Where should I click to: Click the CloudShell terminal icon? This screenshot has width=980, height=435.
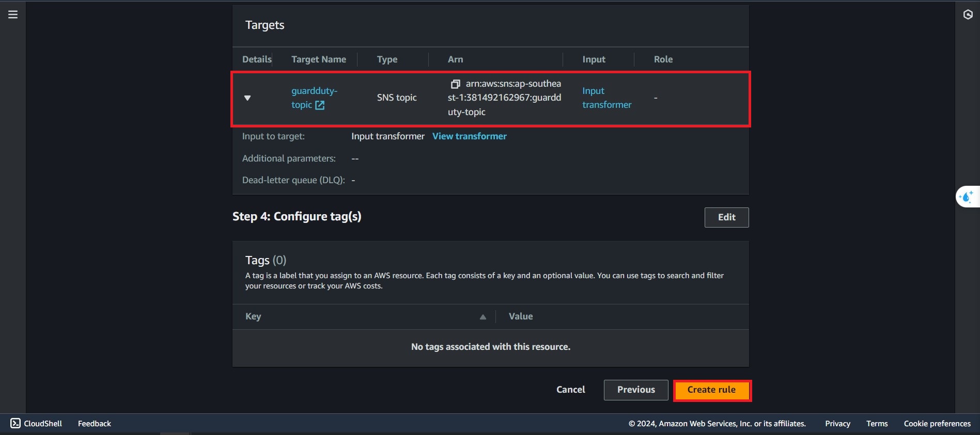(15, 423)
